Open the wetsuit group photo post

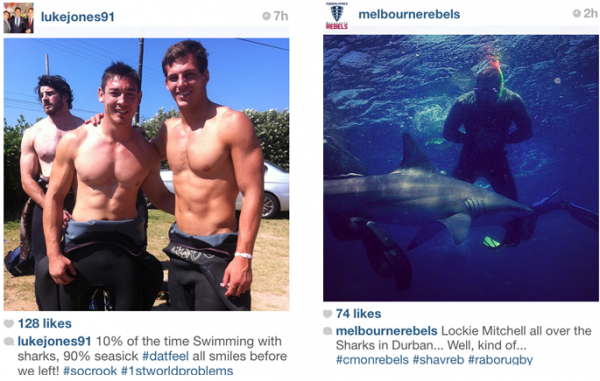click(146, 174)
